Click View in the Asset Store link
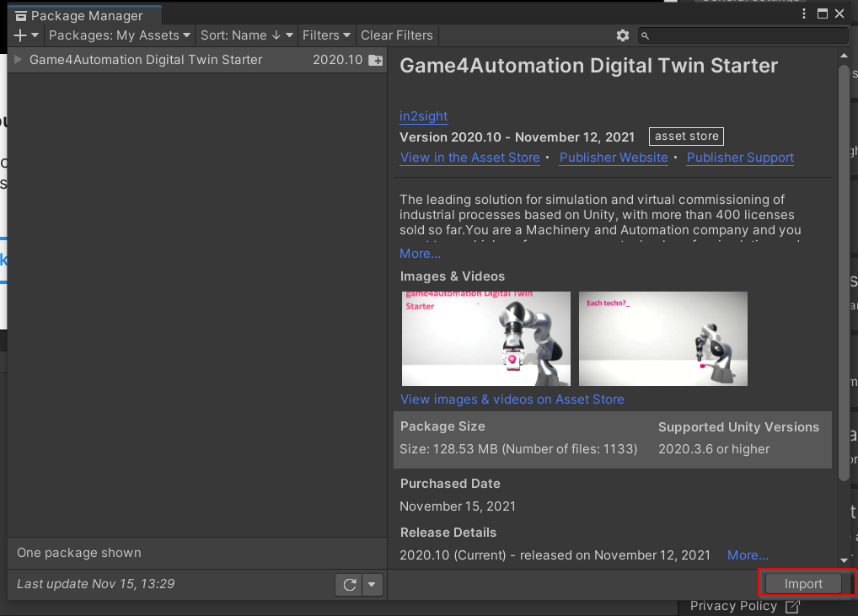Screen dimensions: 858x616 (470, 158)
